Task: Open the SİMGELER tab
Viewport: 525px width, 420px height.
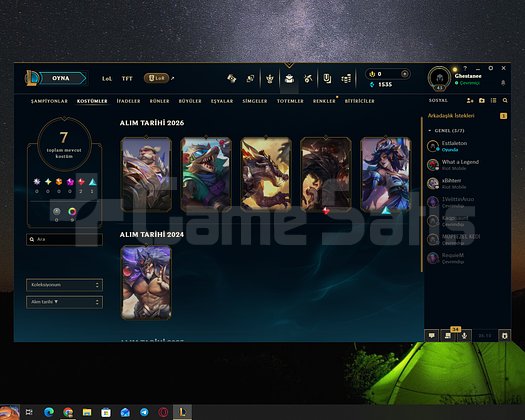Action: (255, 101)
